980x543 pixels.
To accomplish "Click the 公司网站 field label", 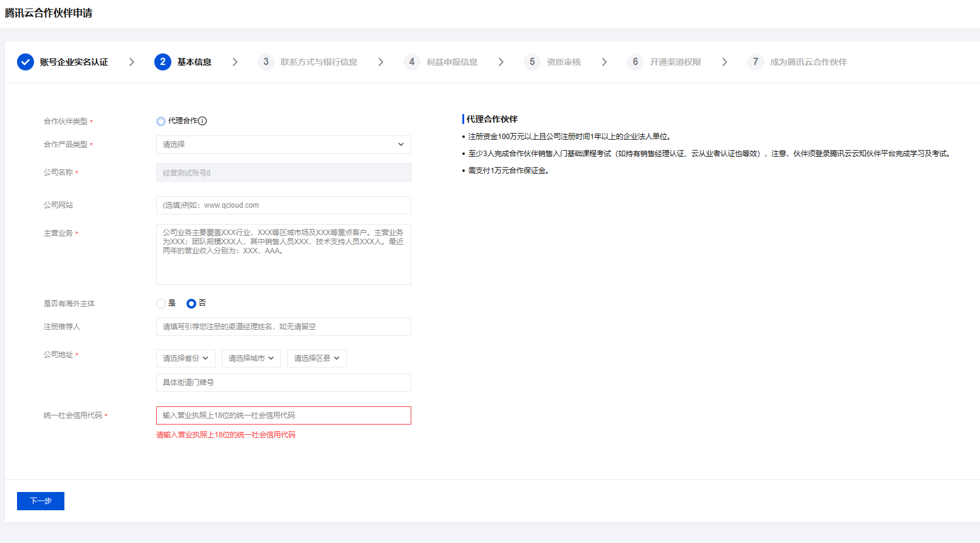I will 58,205.
